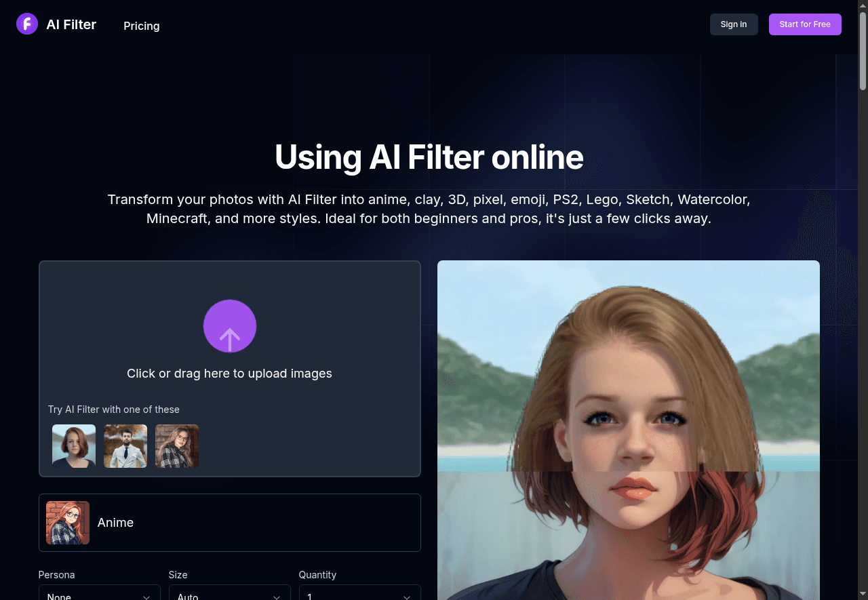The height and width of the screenshot is (600, 868).
Task: Click the Anime style preview icon
Action: coord(68,523)
